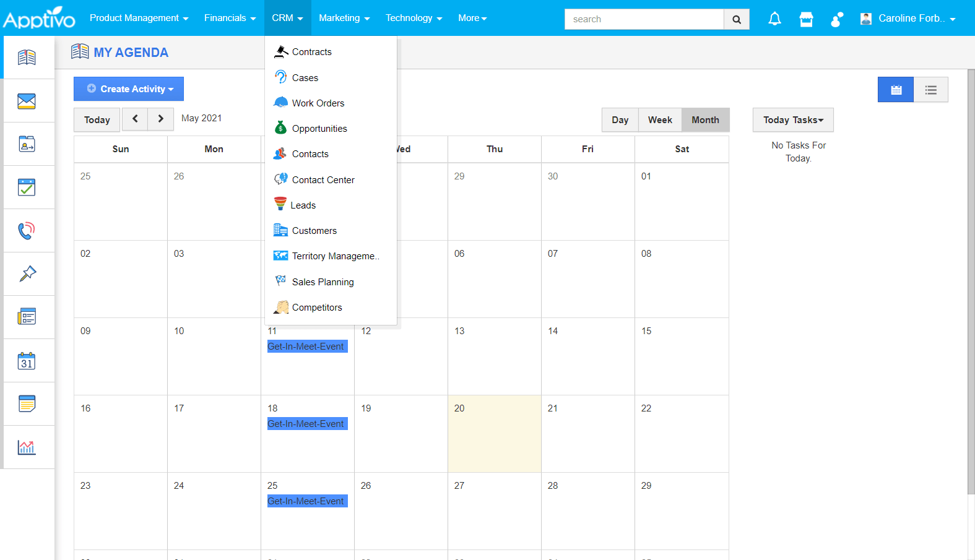The image size is (975, 560).
Task: Click the May 2021 label
Action: pyautogui.click(x=201, y=118)
